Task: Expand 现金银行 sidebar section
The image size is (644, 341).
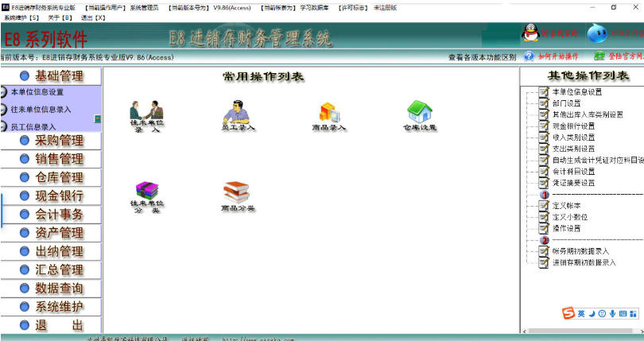Action: (51, 196)
